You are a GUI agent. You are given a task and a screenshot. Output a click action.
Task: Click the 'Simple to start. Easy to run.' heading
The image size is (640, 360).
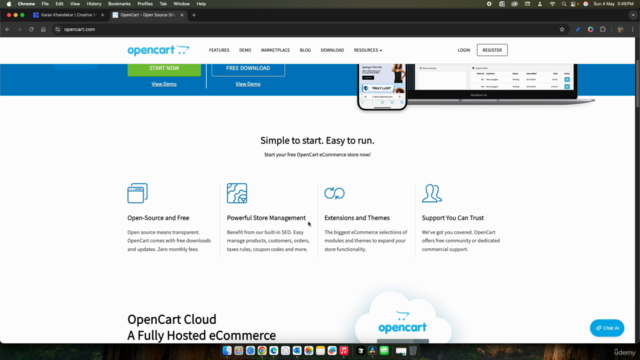[317, 140]
